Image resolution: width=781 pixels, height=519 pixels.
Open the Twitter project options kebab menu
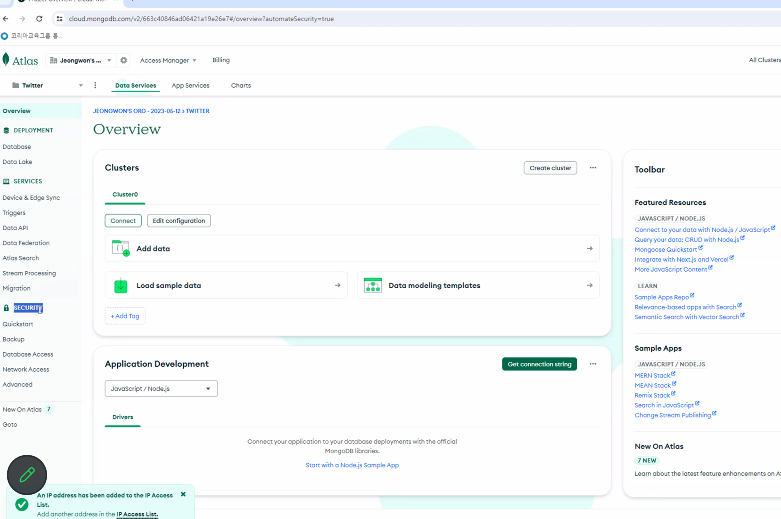95,85
